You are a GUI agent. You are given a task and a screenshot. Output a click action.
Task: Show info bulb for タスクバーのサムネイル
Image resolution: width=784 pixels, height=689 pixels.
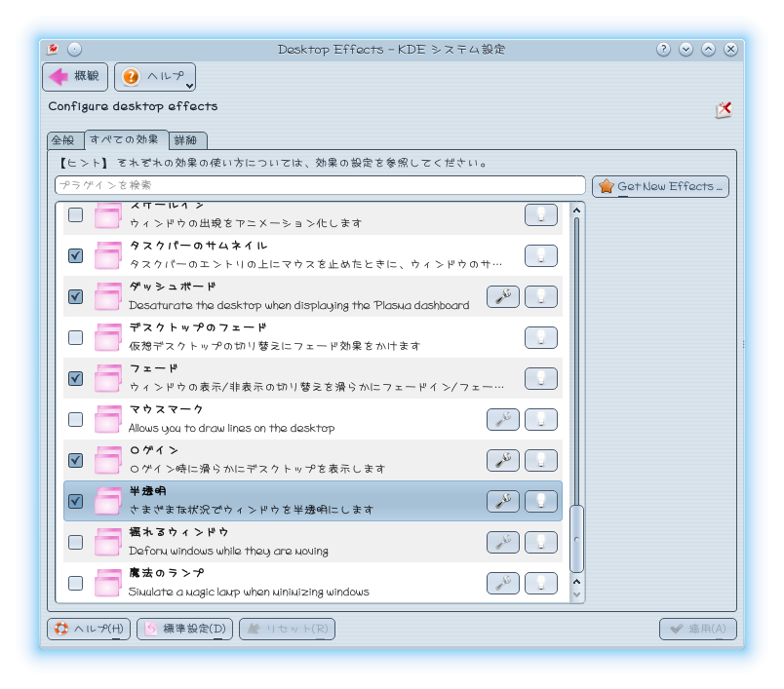pyautogui.click(x=541, y=255)
